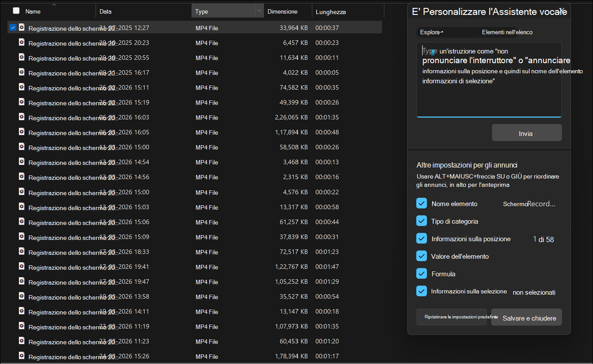Sort the list by the Name column header
This screenshot has width=593, height=364.
pos(33,11)
